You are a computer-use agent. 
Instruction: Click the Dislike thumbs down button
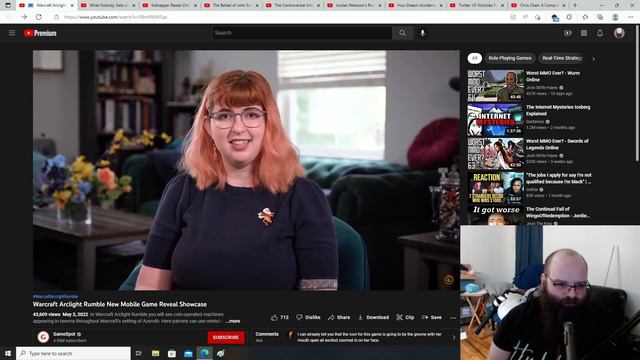[x=308, y=317]
